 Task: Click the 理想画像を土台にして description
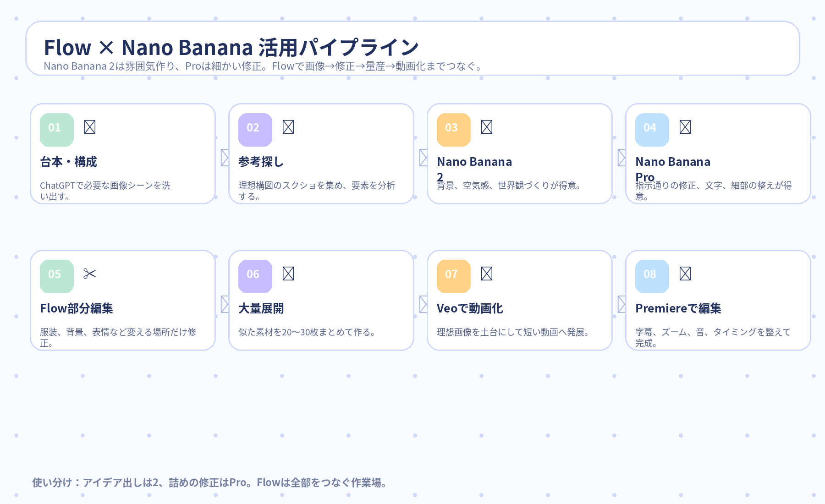[513, 332]
